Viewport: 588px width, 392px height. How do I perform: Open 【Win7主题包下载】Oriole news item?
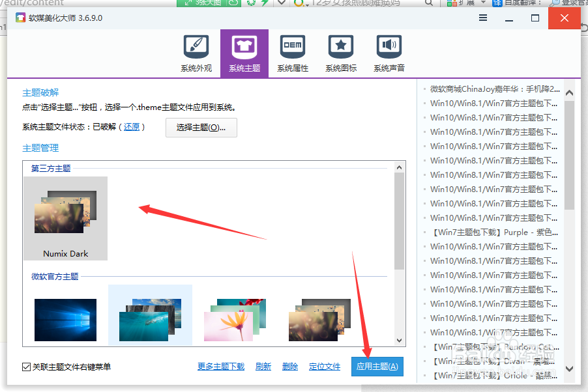pyautogui.click(x=495, y=376)
